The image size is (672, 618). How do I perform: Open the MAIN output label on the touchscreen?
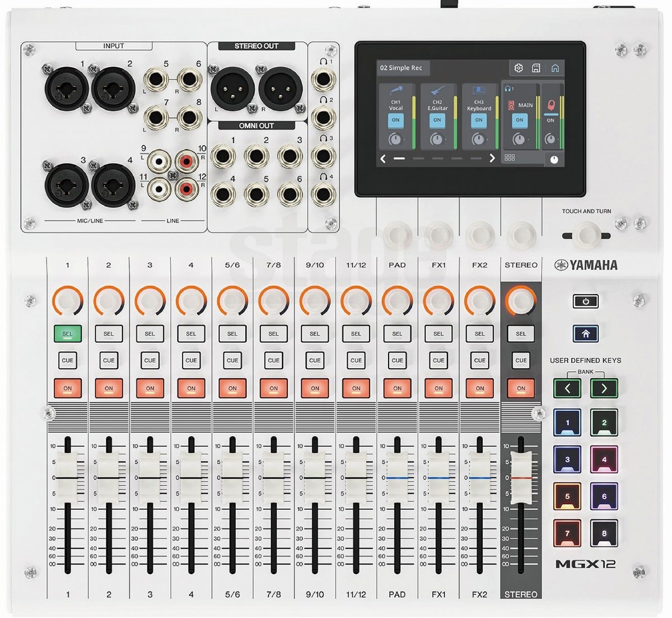(x=526, y=105)
